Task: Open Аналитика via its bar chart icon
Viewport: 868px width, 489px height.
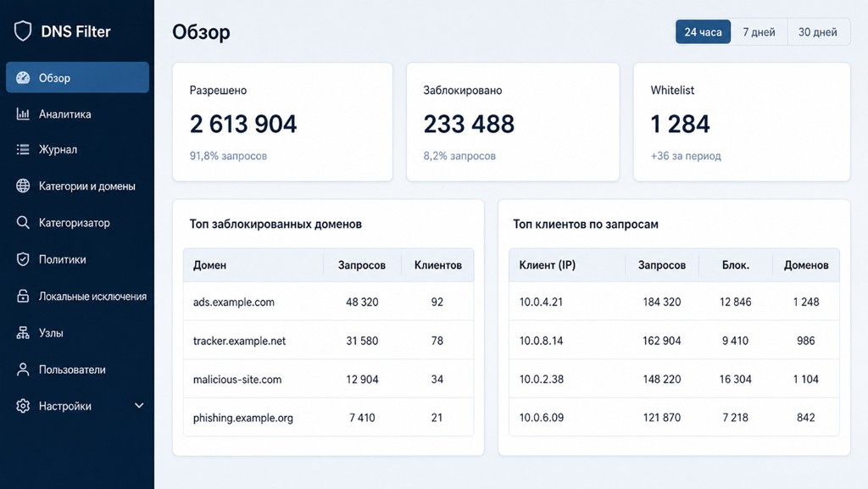Action: click(x=23, y=114)
